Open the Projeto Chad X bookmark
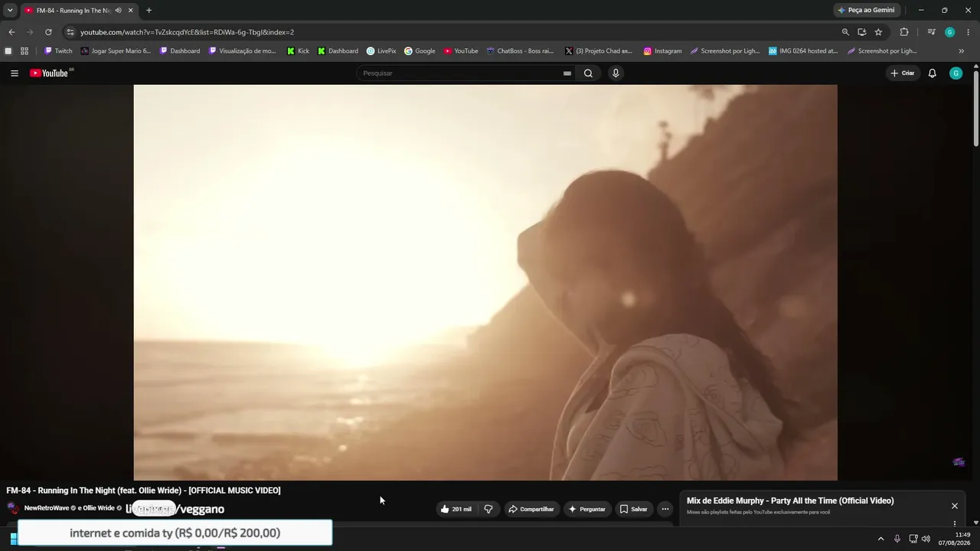This screenshot has width=980, height=551. (x=599, y=51)
